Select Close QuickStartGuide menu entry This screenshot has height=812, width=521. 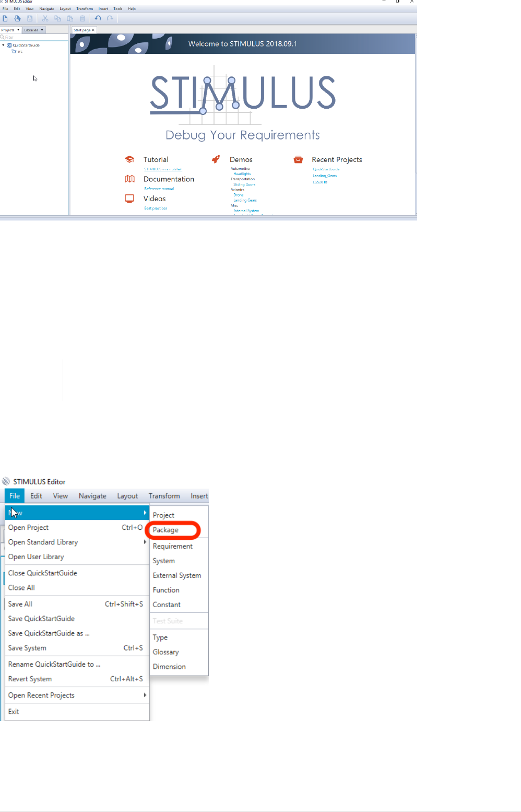(x=77, y=573)
